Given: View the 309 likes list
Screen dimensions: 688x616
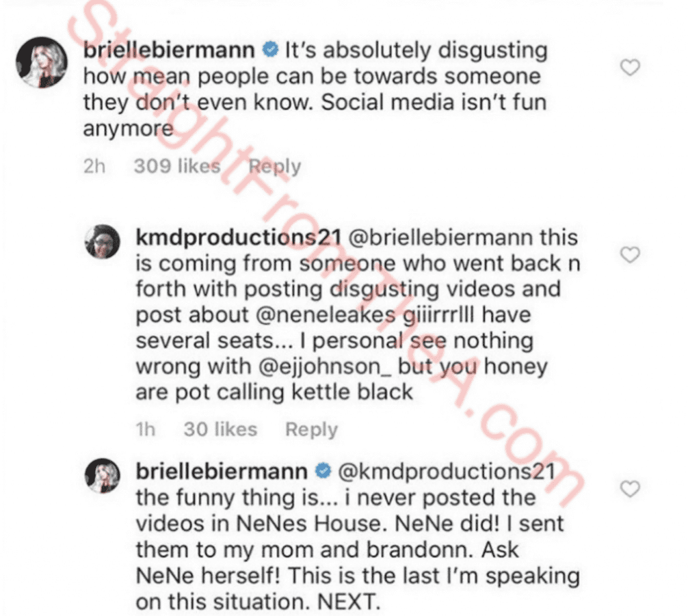Looking at the screenshot, I should click(177, 166).
